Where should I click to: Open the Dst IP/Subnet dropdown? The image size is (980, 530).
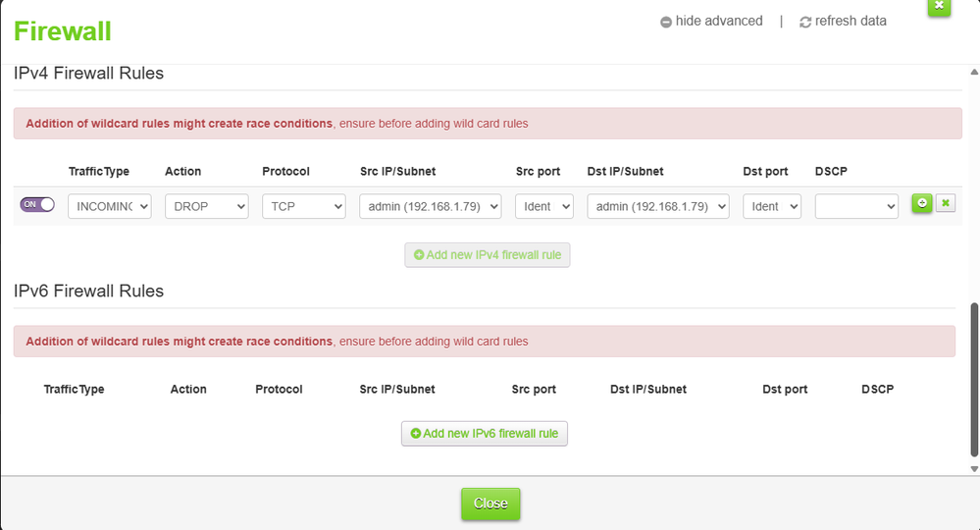(x=657, y=206)
